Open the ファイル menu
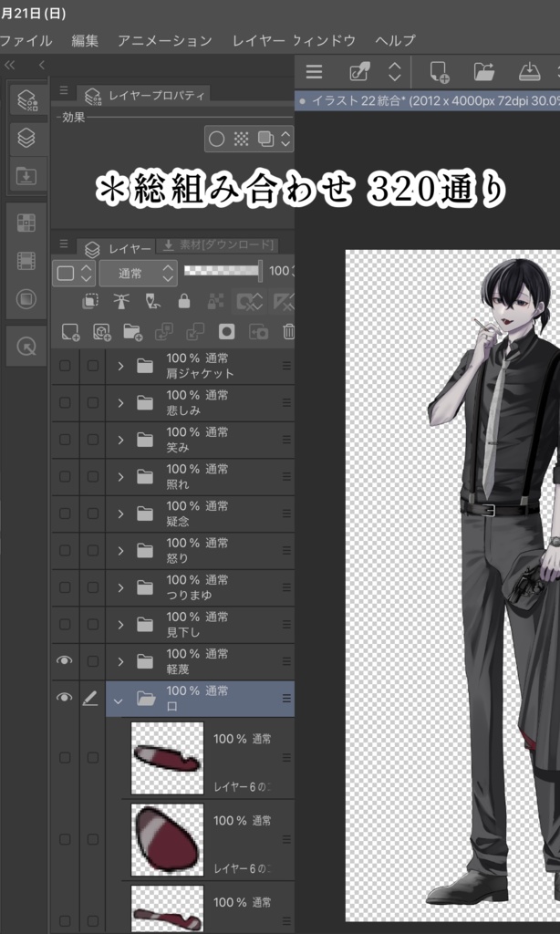560x934 pixels. [25, 40]
